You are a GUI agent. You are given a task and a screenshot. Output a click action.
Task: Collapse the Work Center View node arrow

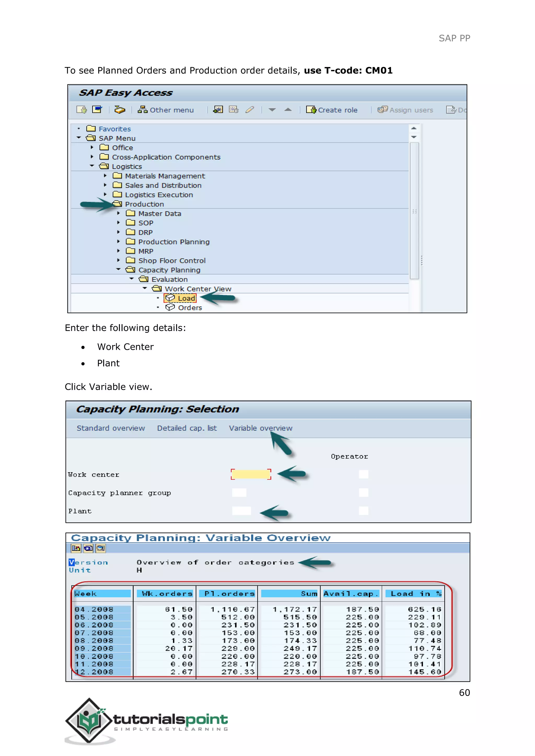click(145, 288)
